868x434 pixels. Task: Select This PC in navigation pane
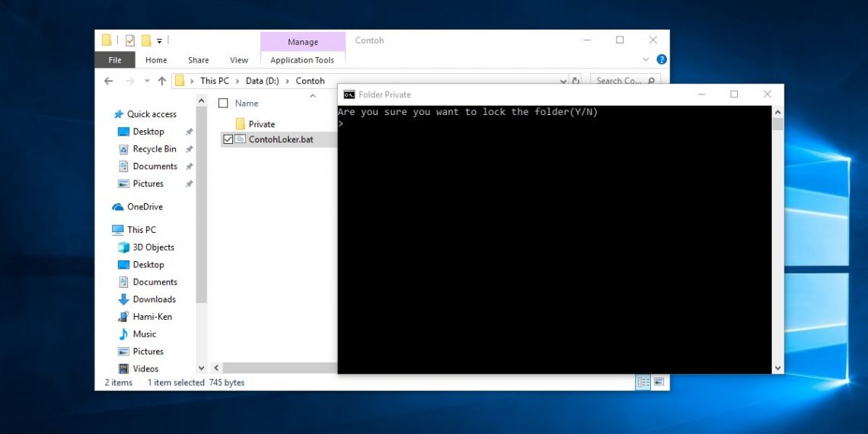tap(134, 230)
